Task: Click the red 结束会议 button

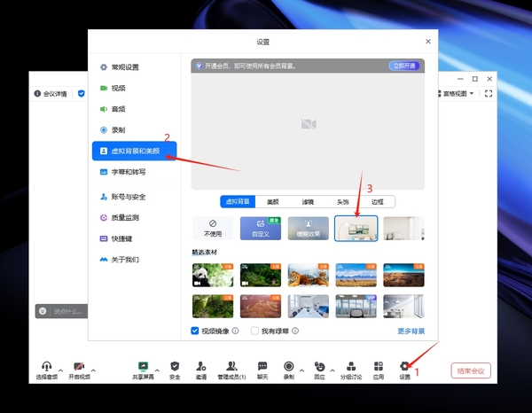Action: click(x=471, y=370)
